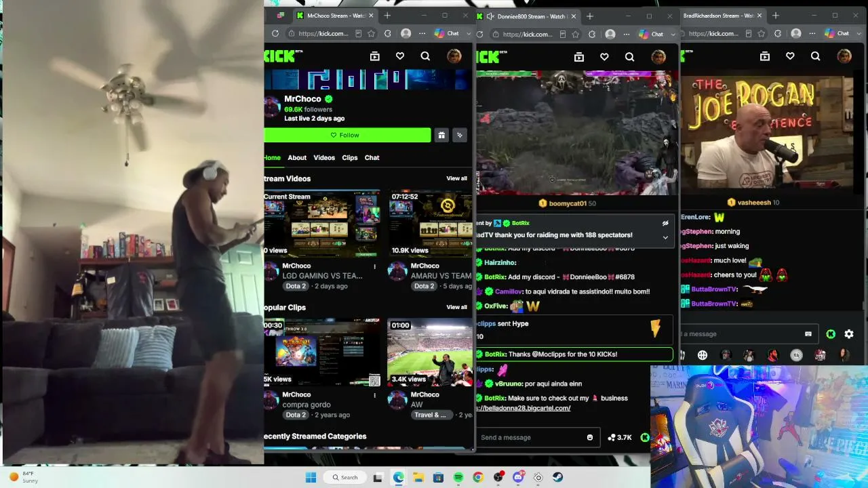Unmute the Donniee800 Stream browser tab
868x488 pixels.
tap(490, 16)
